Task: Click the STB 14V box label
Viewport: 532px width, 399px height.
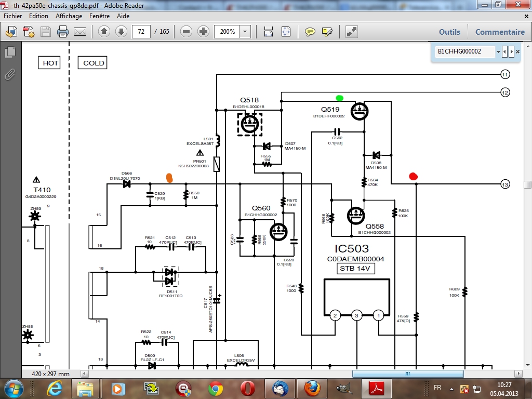Action: [x=355, y=269]
